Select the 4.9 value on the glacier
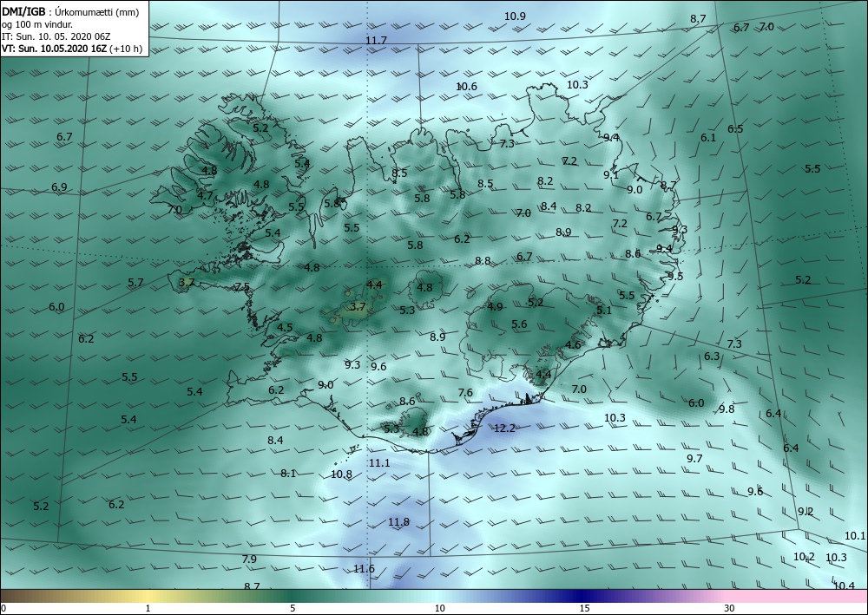Image resolution: width=868 pixels, height=615 pixels. (495, 306)
